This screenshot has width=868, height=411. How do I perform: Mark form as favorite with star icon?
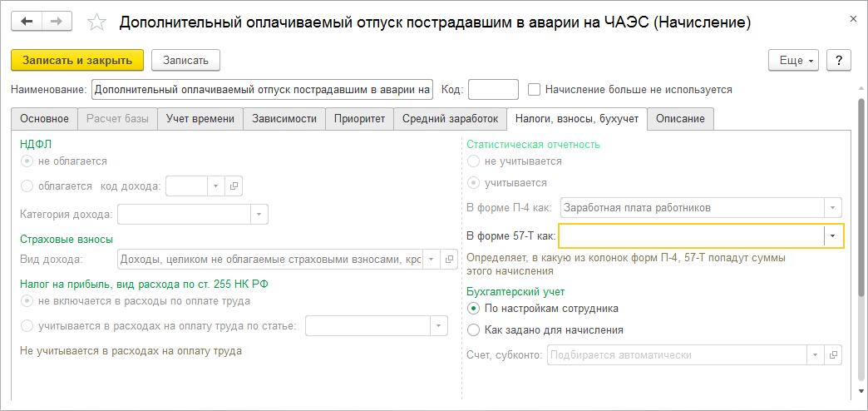(97, 22)
